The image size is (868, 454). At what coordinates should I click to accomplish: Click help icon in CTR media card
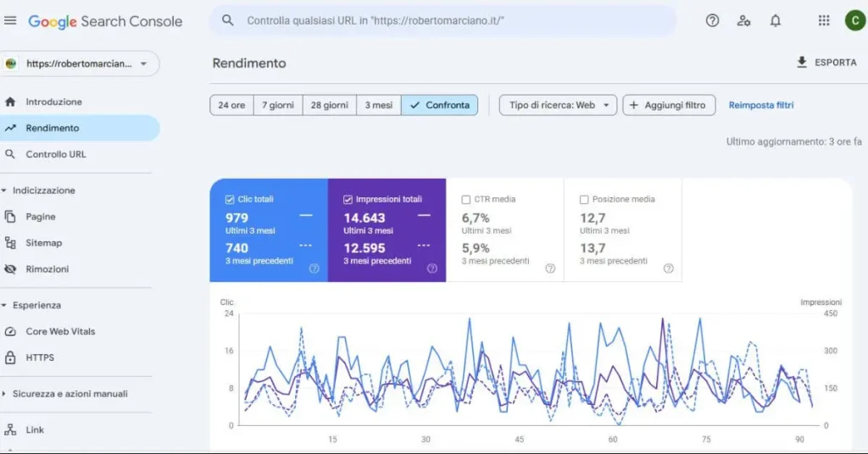coord(550,269)
